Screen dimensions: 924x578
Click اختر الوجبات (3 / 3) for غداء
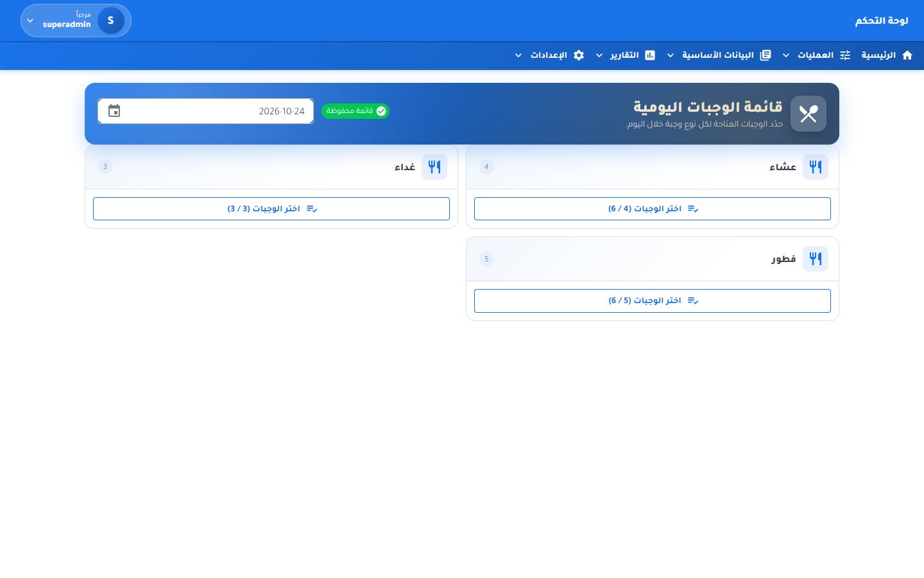pyautogui.click(x=271, y=209)
